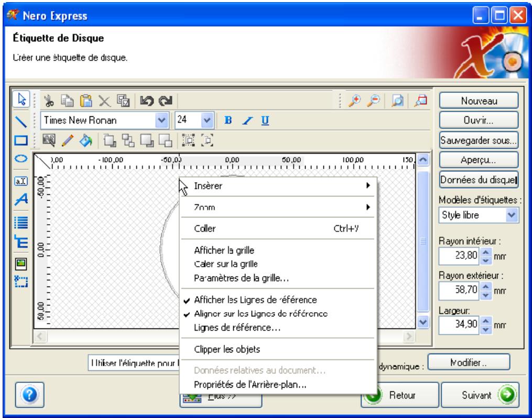The image size is (532, 418).
Task: Click the Données du disque button
Action: click(x=479, y=179)
